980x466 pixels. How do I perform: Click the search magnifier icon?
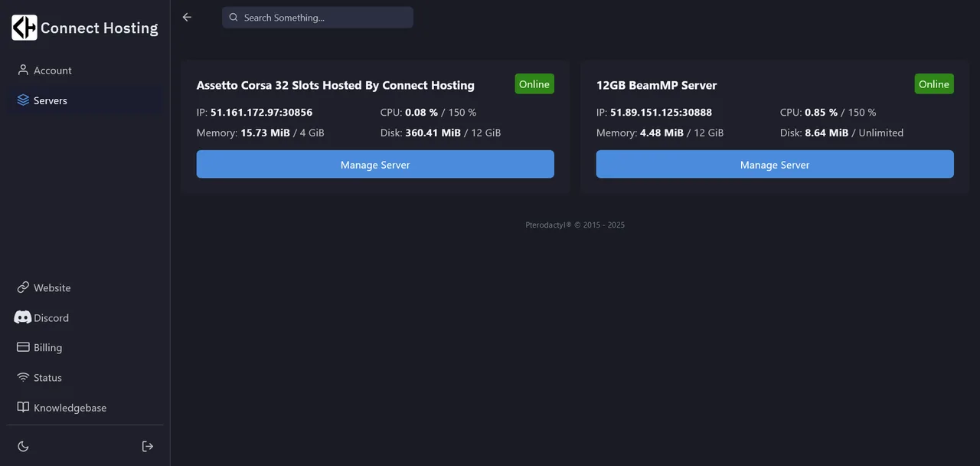234,17
